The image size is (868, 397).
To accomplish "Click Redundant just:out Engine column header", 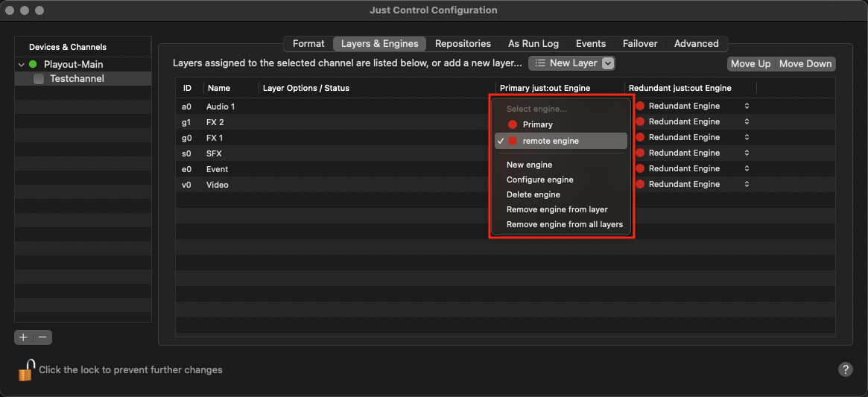I will (x=691, y=88).
